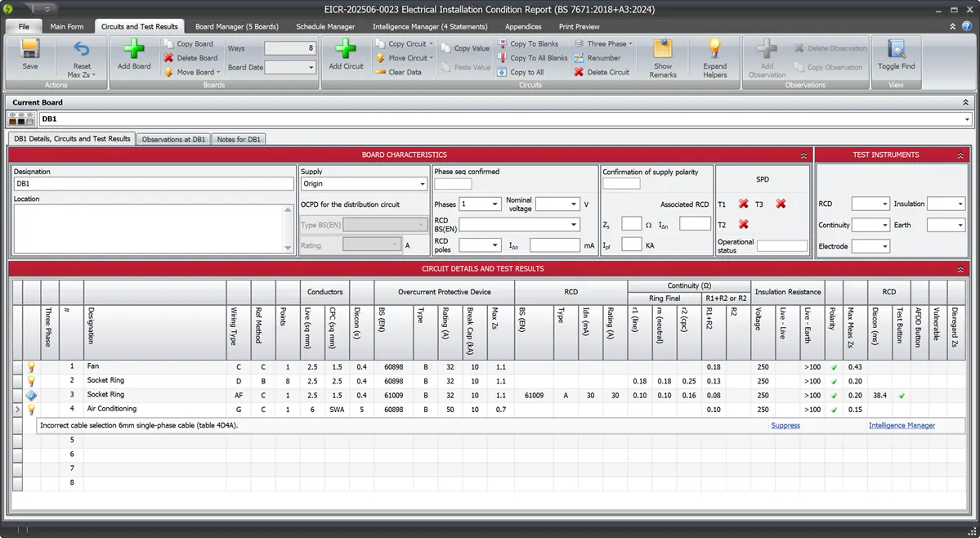
Task: Click the blue diamond marker on Socket Ring row 3
Action: click(x=30, y=394)
